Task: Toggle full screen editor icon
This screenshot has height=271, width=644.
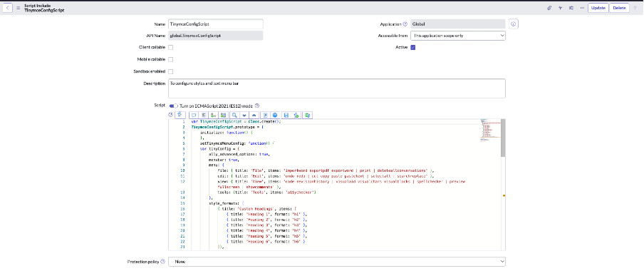Action: pos(265,115)
